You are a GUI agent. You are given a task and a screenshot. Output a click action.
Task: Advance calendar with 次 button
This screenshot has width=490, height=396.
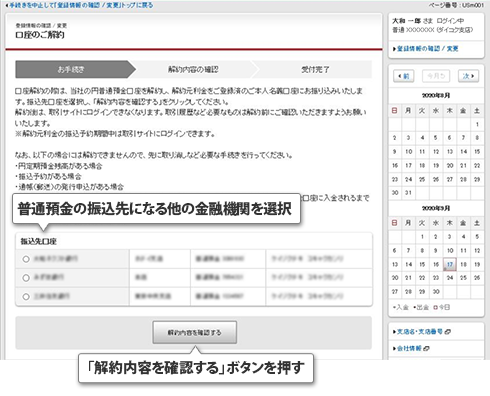point(468,76)
